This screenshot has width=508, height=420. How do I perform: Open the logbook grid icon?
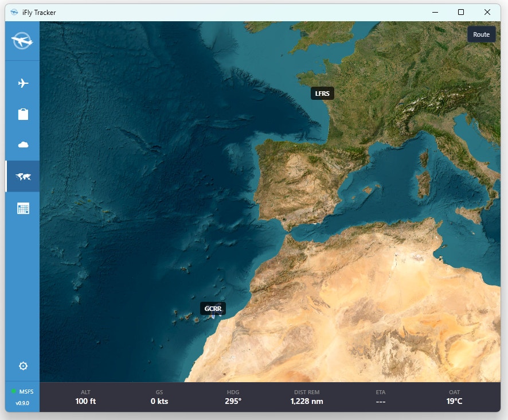[23, 208]
